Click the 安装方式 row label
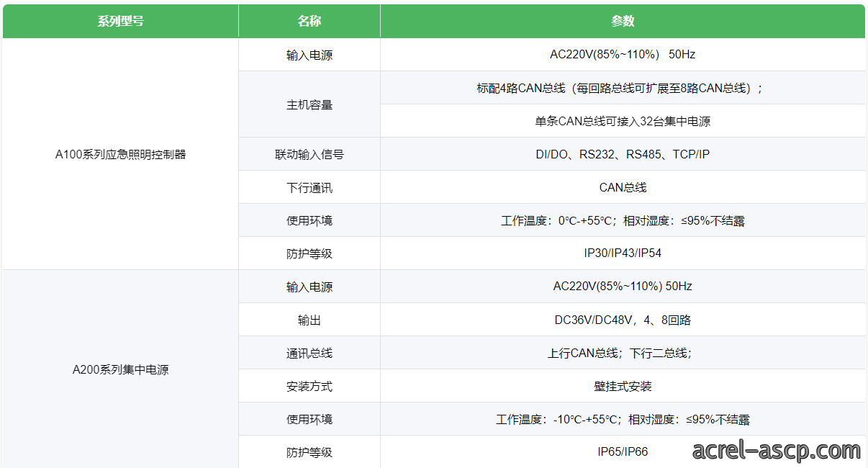 coord(309,386)
